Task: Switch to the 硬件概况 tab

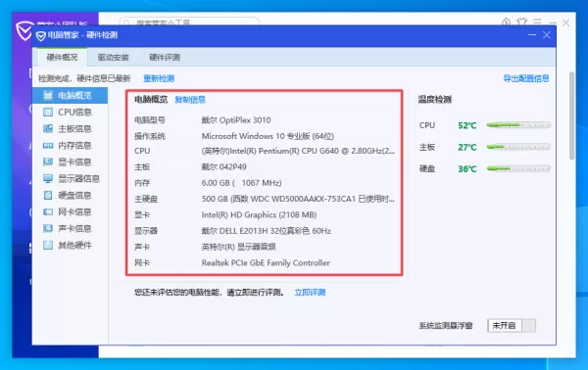Action: pos(63,58)
